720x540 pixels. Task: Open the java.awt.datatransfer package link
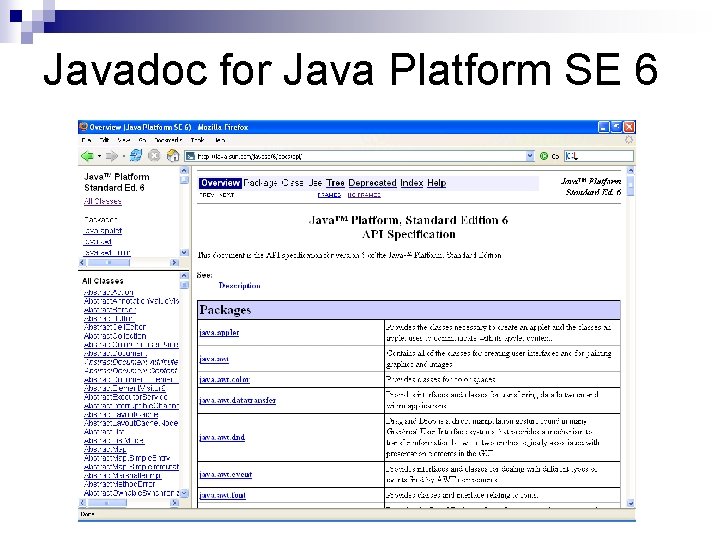[x=237, y=400]
